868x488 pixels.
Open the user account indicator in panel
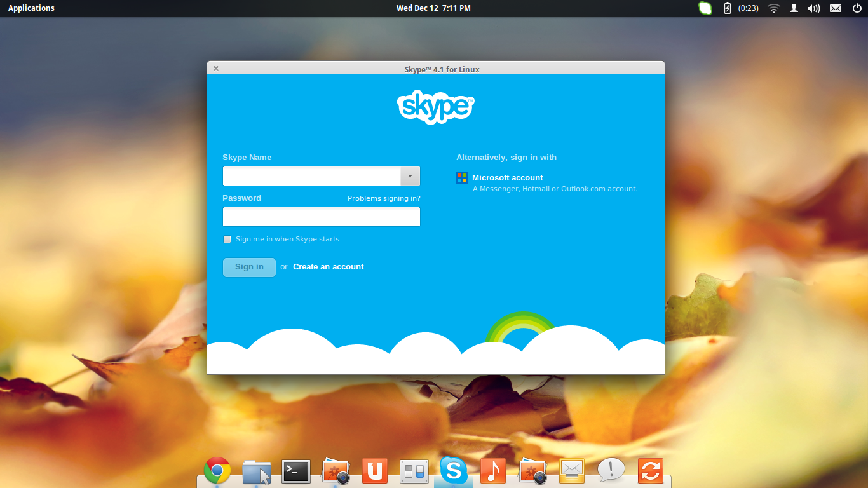coord(794,8)
